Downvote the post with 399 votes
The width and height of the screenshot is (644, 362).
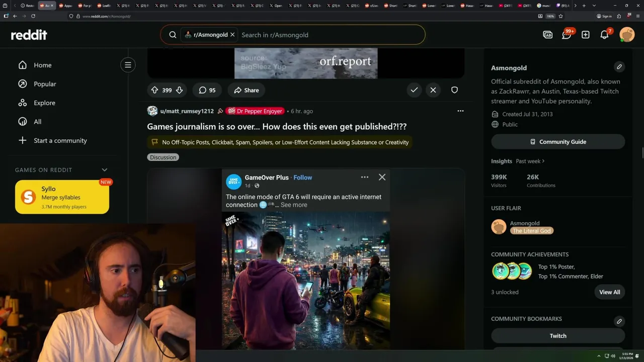(x=179, y=90)
